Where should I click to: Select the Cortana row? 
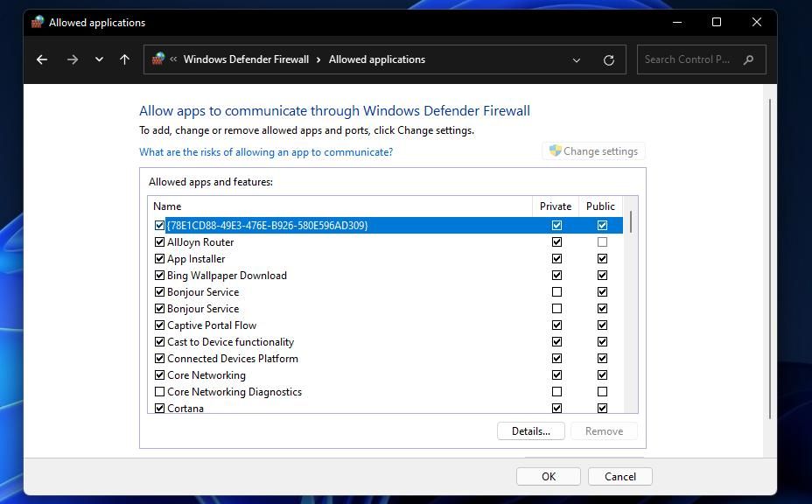point(385,408)
